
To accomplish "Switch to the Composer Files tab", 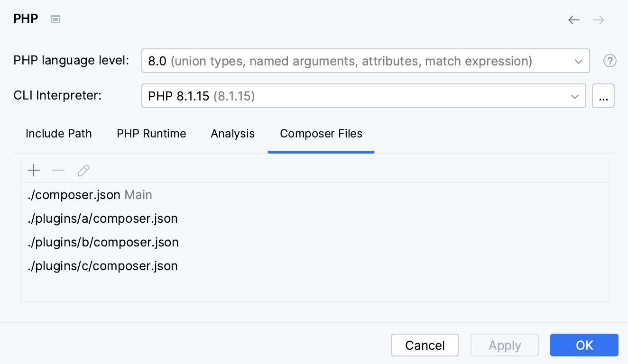I will (x=321, y=134).
